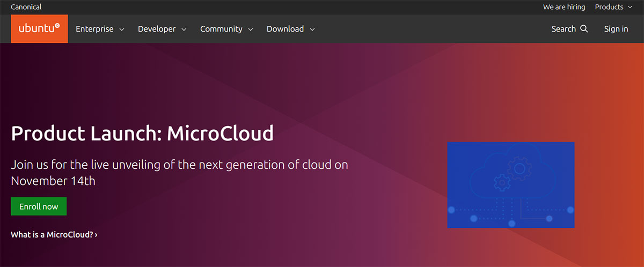This screenshot has height=267, width=644.
Task: Open the Download menu
Action: 290,29
